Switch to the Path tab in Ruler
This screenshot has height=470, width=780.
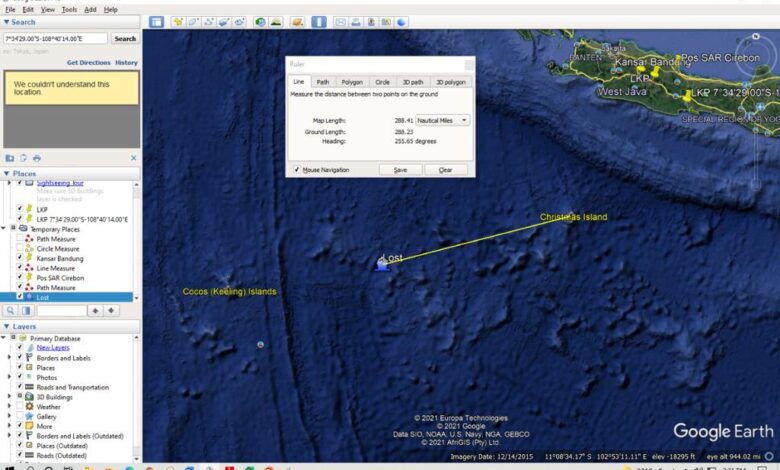tap(323, 82)
